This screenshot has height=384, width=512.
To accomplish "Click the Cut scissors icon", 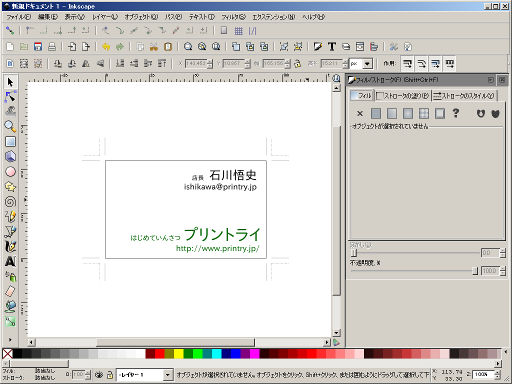I will [154, 47].
